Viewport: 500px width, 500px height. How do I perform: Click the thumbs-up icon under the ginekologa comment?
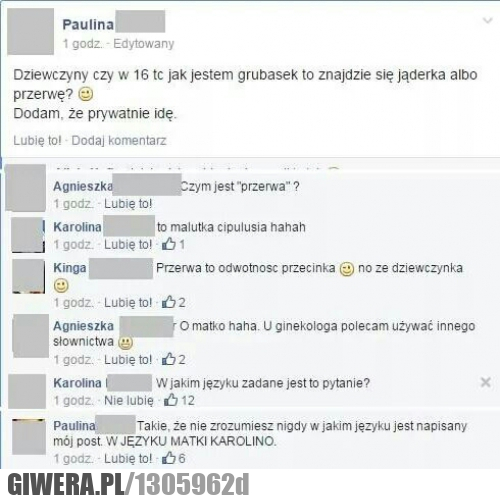[169, 359]
